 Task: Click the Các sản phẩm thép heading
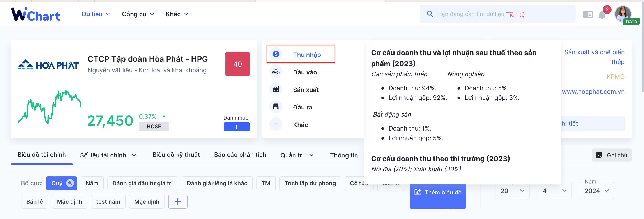[399, 74]
